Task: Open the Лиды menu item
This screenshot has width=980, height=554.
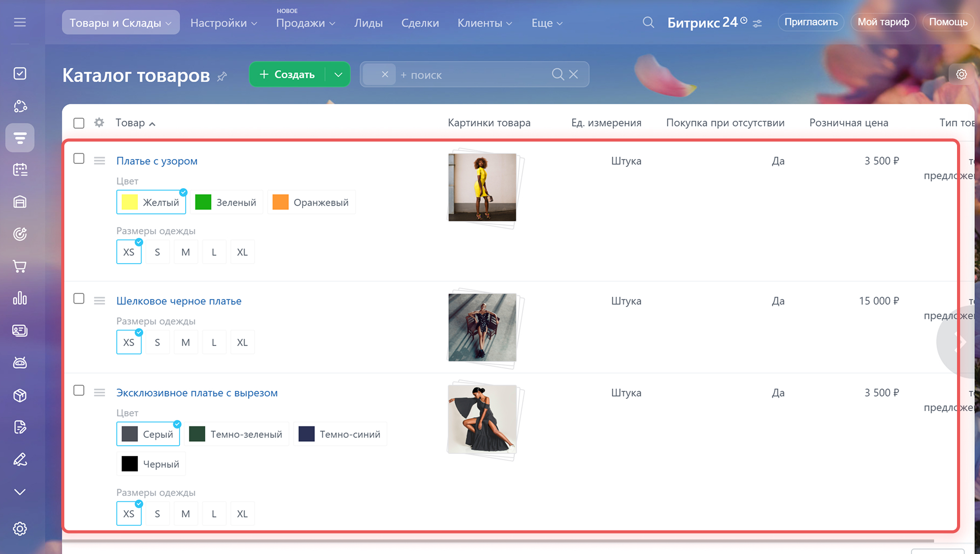Action: pos(368,23)
